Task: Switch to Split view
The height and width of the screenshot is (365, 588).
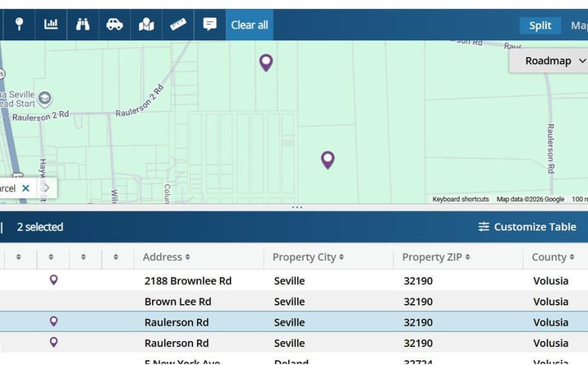Action: pos(540,25)
